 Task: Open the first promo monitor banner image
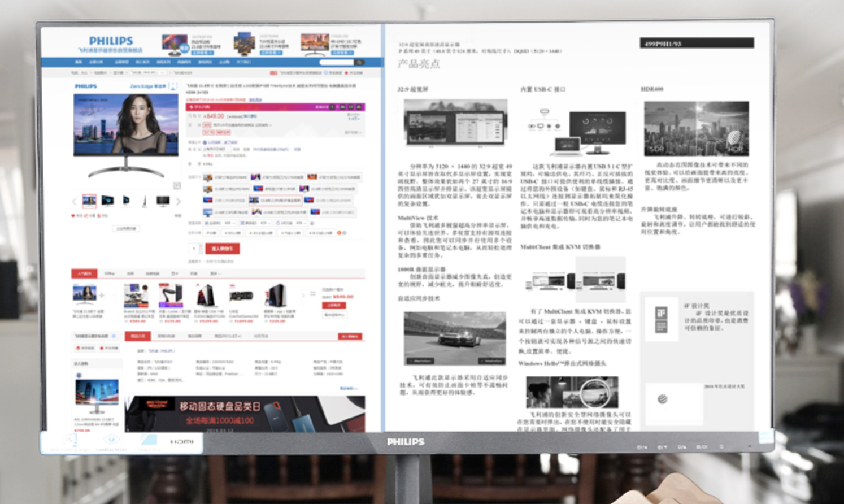click(x=175, y=44)
